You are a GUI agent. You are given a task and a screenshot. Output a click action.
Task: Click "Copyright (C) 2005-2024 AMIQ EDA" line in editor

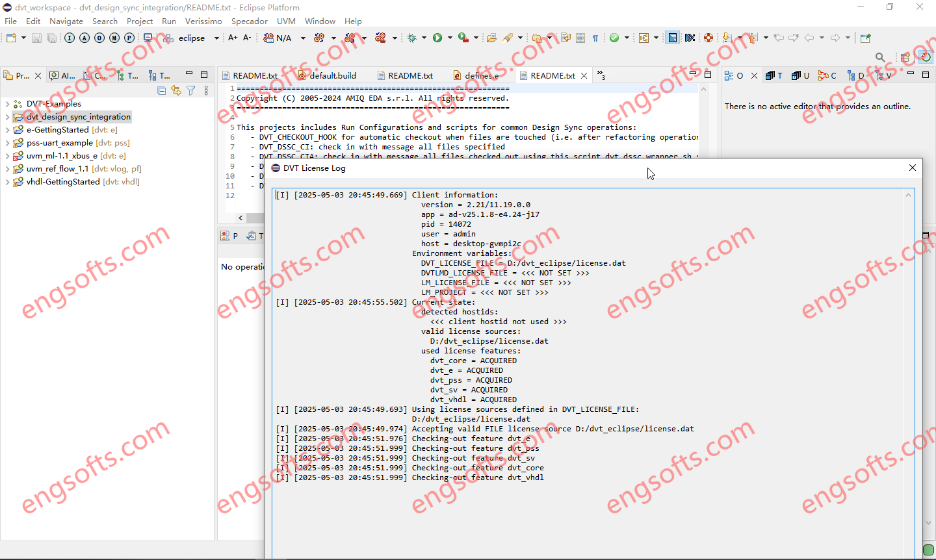pyautogui.click(x=372, y=98)
